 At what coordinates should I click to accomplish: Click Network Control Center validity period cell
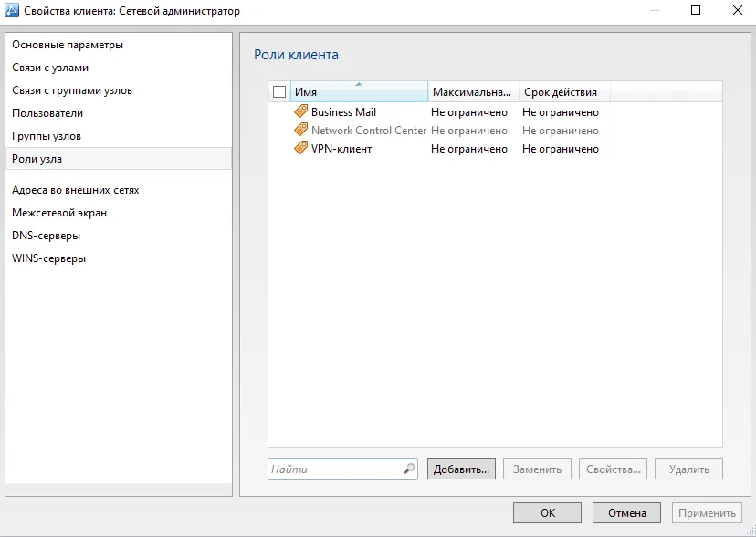[x=561, y=131]
